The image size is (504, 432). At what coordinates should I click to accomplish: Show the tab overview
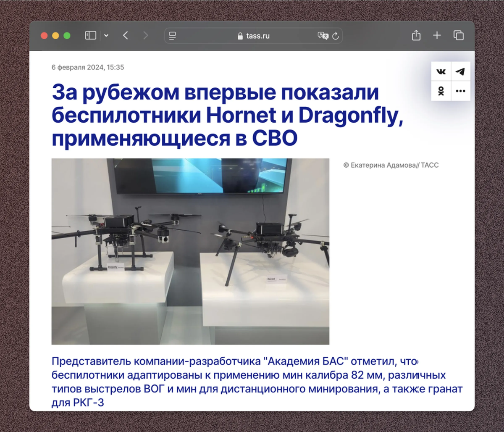458,36
